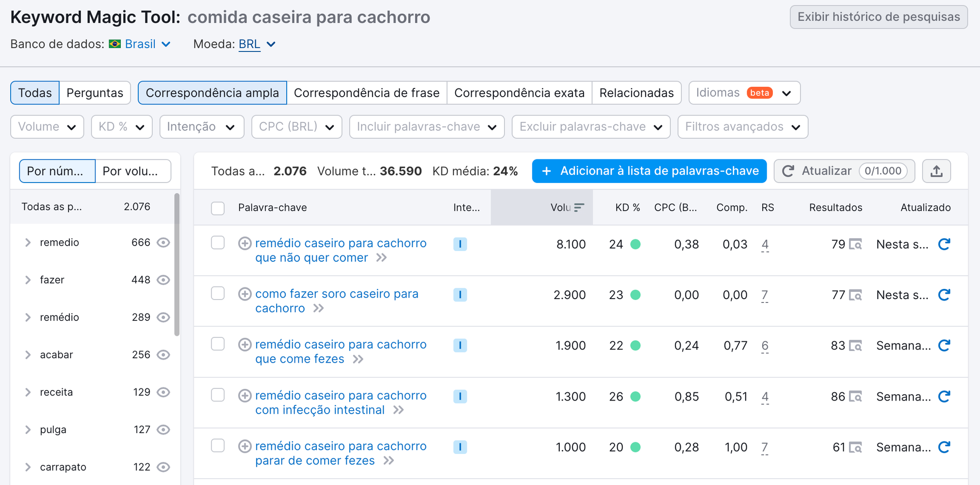Check the select-all checkbox in table header
Image resolution: width=980 pixels, height=485 pixels.
(x=217, y=208)
